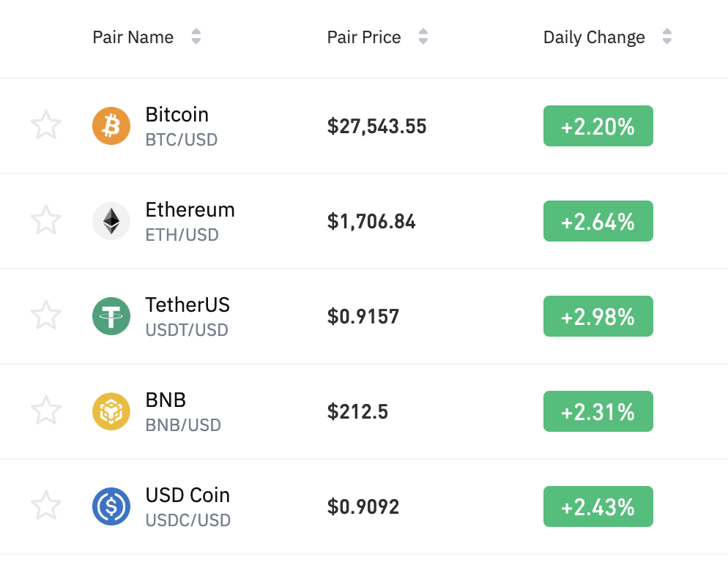Open the Daily Change sort control
This screenshot has width=728, height=565.
click(667, 37)
